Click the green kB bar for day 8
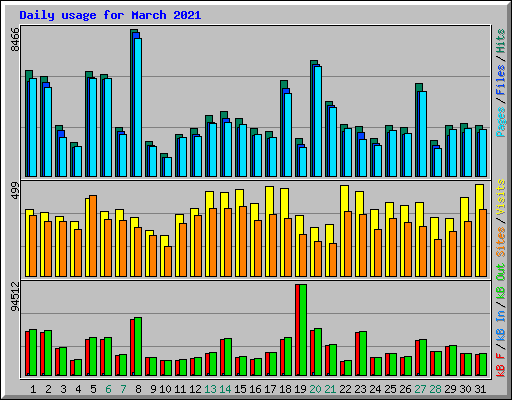 (x=138, y=347)
